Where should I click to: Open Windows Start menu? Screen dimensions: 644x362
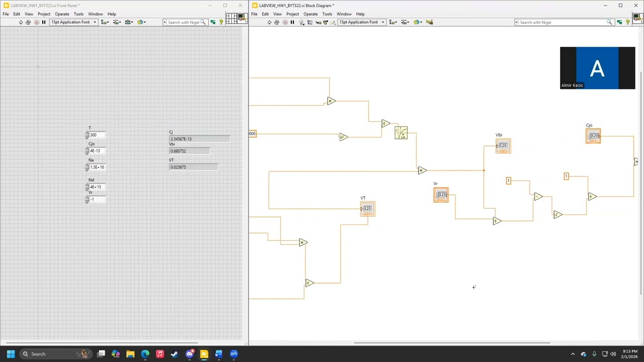point(11,354)
